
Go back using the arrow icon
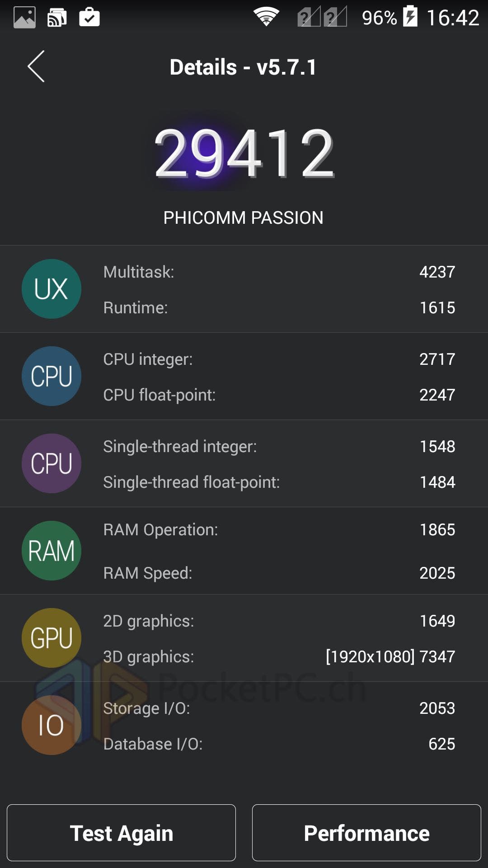click(x=36, y=66)
